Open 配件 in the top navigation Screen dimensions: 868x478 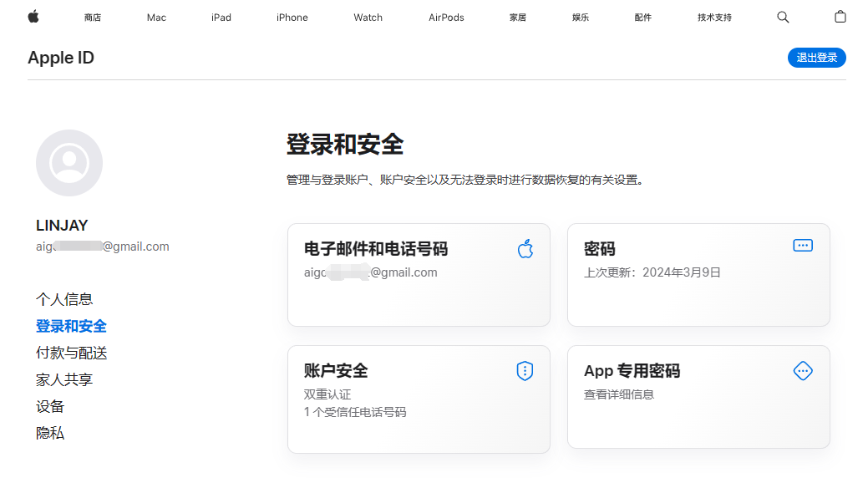point(642,18)
